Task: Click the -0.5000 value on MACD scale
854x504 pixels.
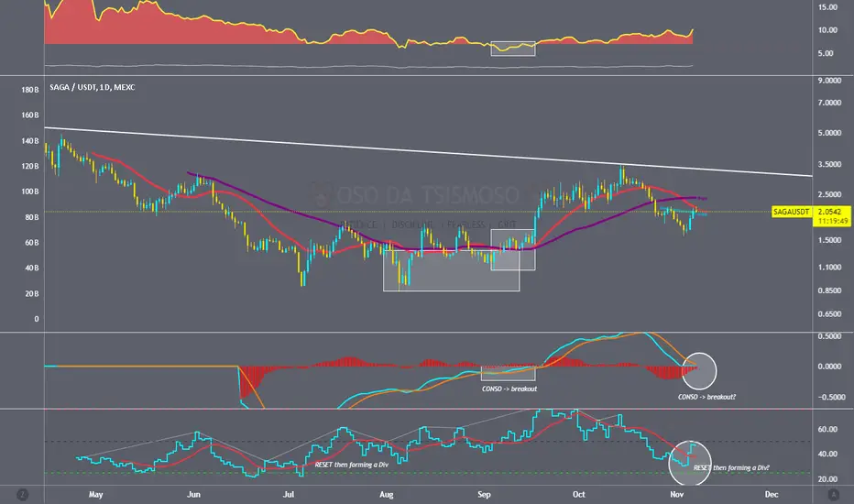Action: click(x=832, y=397)
